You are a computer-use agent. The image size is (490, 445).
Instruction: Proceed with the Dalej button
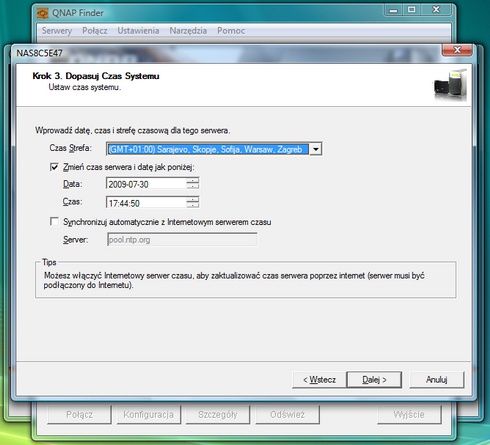pos(374,380)
